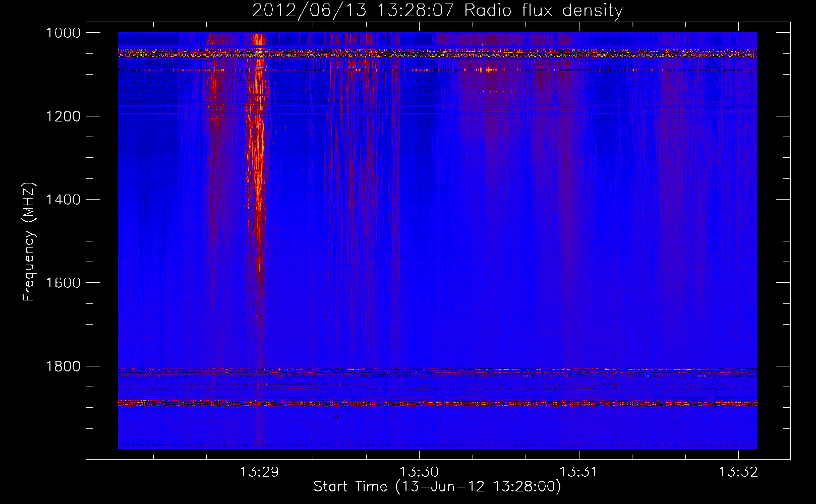Click the 1800 frequency tick label
Viewport: 816px width, 504px height.
pyautogui.click(x=63, y=366)
